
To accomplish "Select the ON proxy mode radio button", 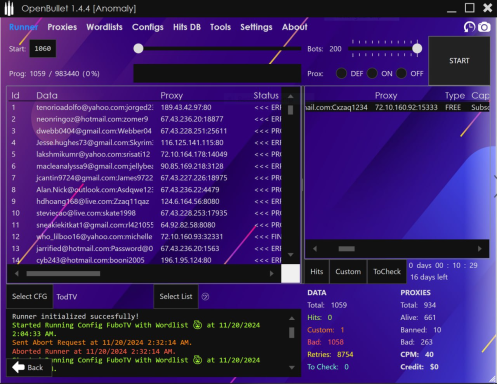I will [x=372, y=73].
